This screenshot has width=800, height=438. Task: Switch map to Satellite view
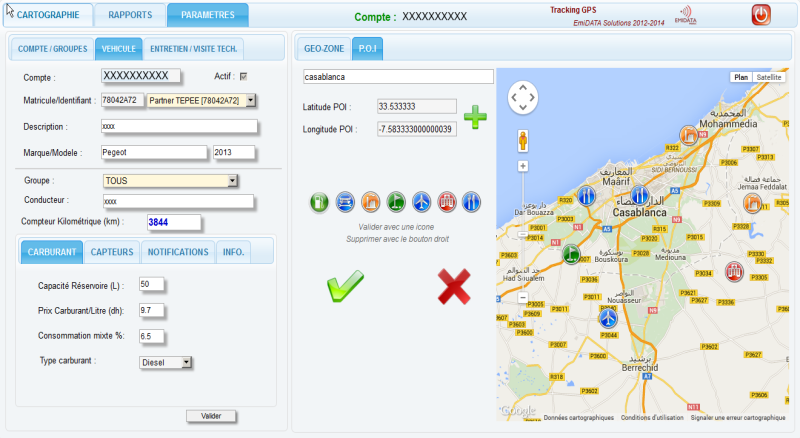pos(769,77)
